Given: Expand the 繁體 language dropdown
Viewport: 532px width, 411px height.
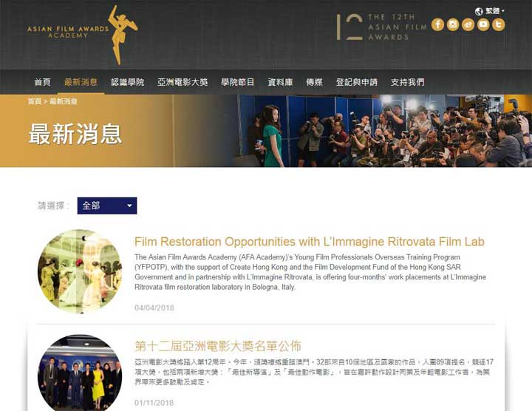Looking at the screenshot, I should pyautogui.click(x=494, y=11).
